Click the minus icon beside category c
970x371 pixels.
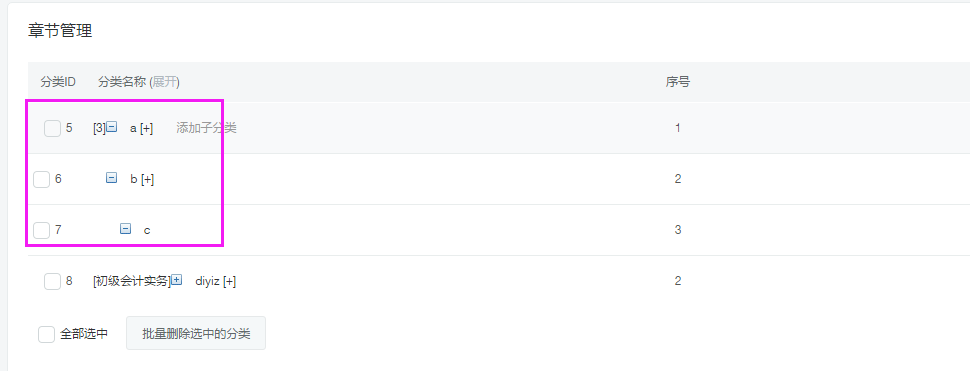tap(126, 229)
